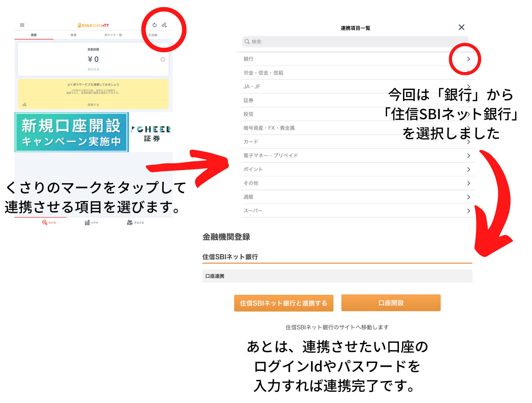Click the ¥ 0 total amount
The width and height of the screenshot is (532, 403).
93,59
